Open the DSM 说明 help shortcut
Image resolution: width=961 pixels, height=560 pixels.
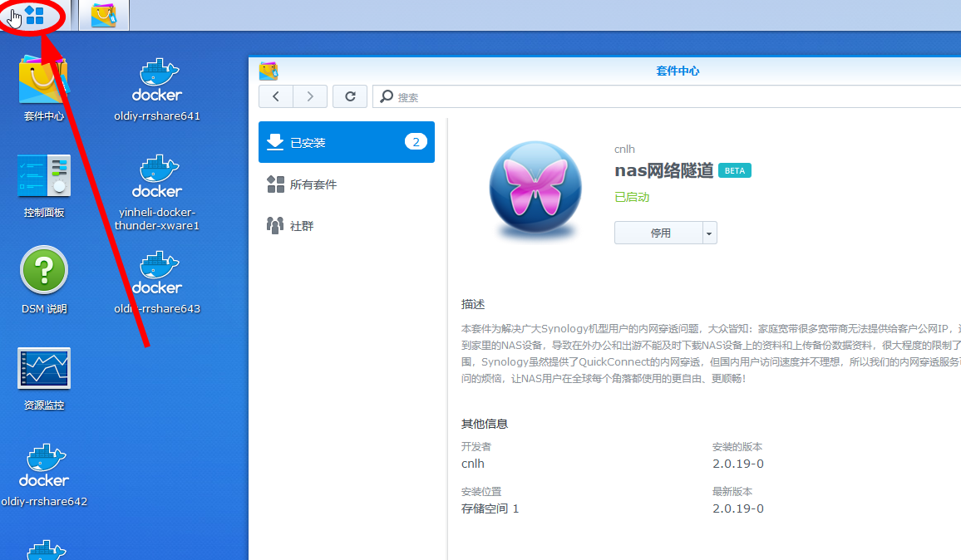43,281
